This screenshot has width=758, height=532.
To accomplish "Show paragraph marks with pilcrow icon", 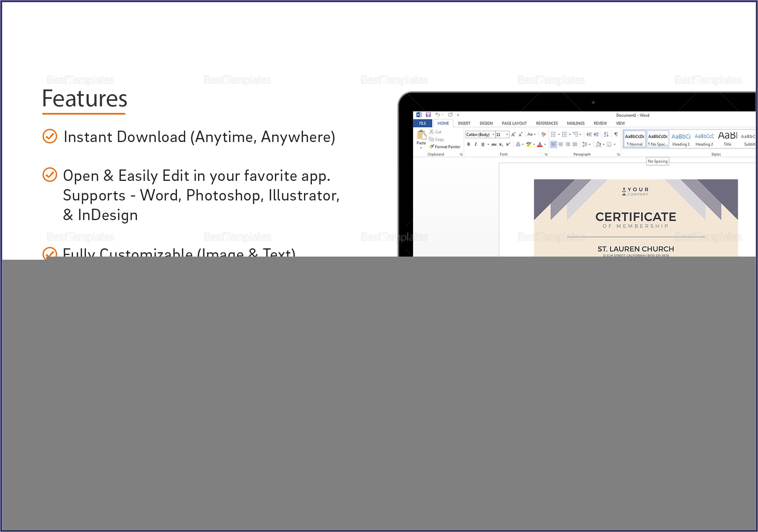I will [x=616, y=134].
